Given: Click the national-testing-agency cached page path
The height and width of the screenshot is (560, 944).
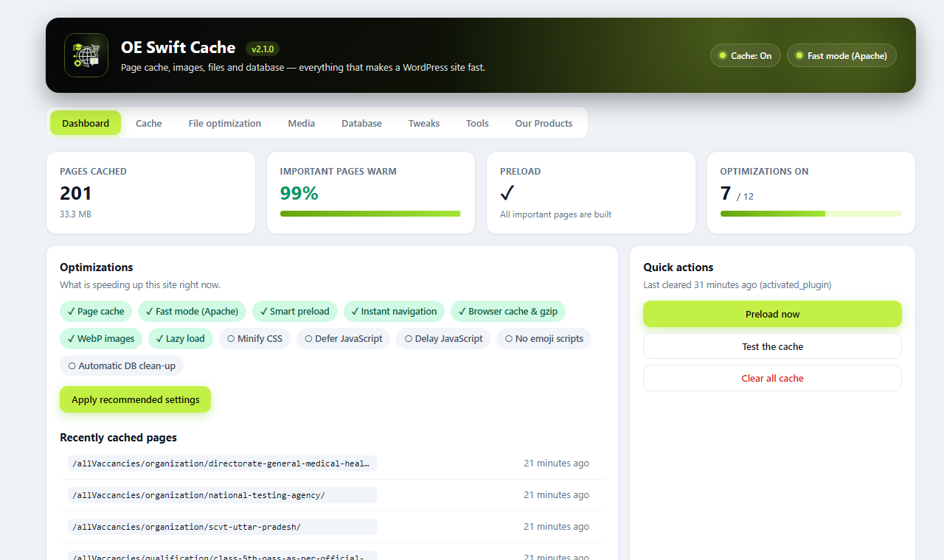Looking at the screenshot, I should pos(223,495).
